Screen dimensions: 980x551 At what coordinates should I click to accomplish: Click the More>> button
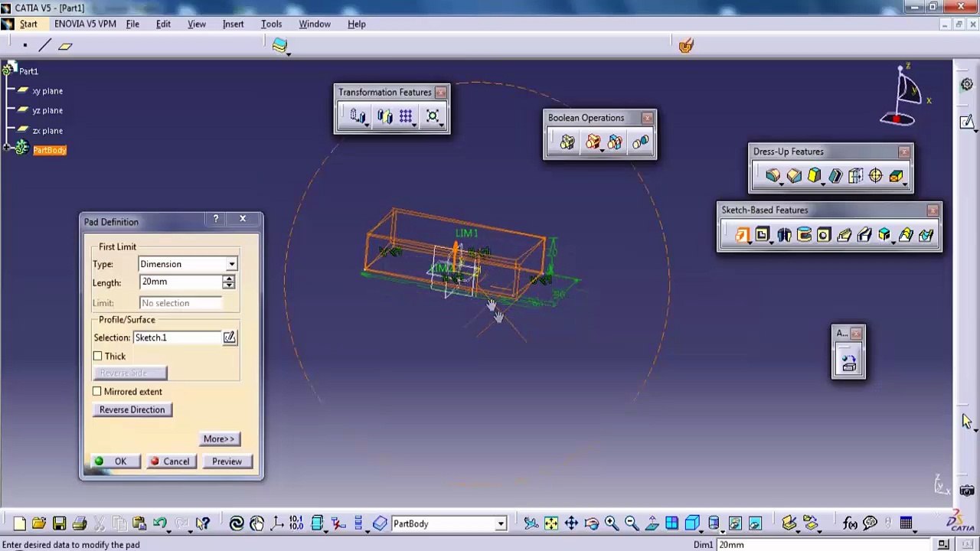[x=219, y=439]
